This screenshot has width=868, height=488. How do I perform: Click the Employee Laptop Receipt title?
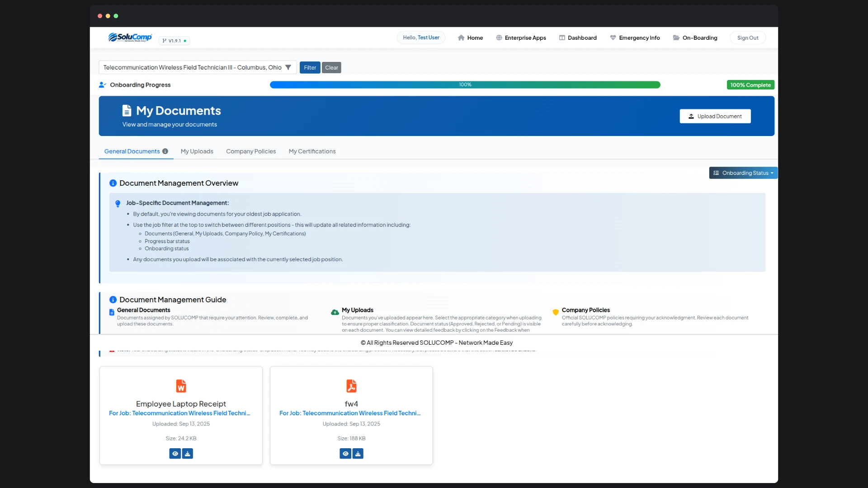(181, 404)
